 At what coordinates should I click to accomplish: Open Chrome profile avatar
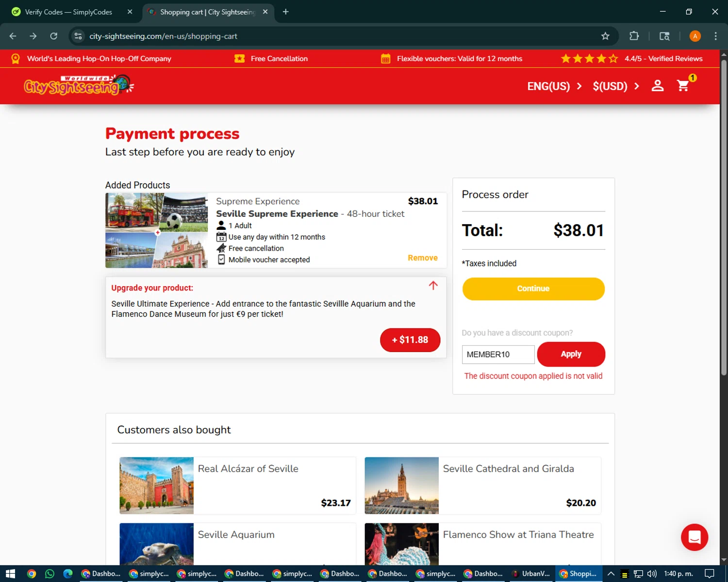pyautogui.click(x=695, y=36)
